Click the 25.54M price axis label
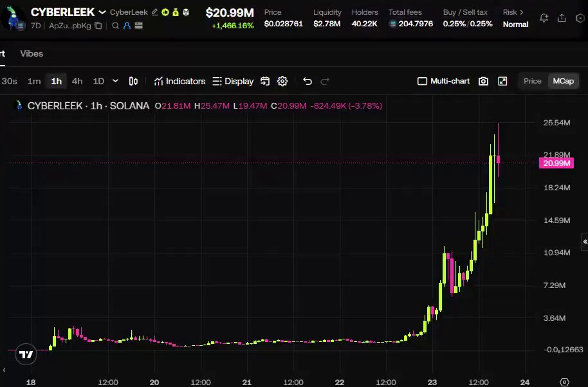This screenshot has height=387, width=588. (x=557, y=123)
